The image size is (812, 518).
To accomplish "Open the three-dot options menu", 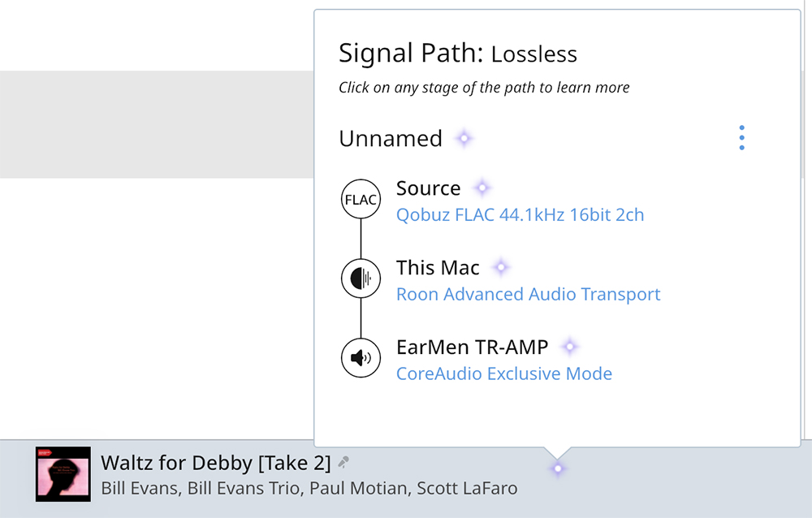I will [742, 138].
